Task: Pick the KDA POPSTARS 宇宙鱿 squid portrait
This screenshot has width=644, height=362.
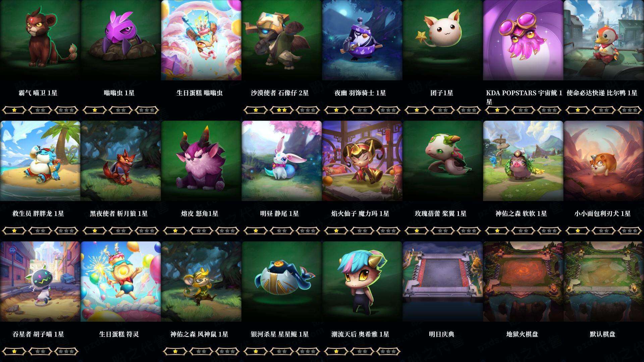Action: pos(523,40)
